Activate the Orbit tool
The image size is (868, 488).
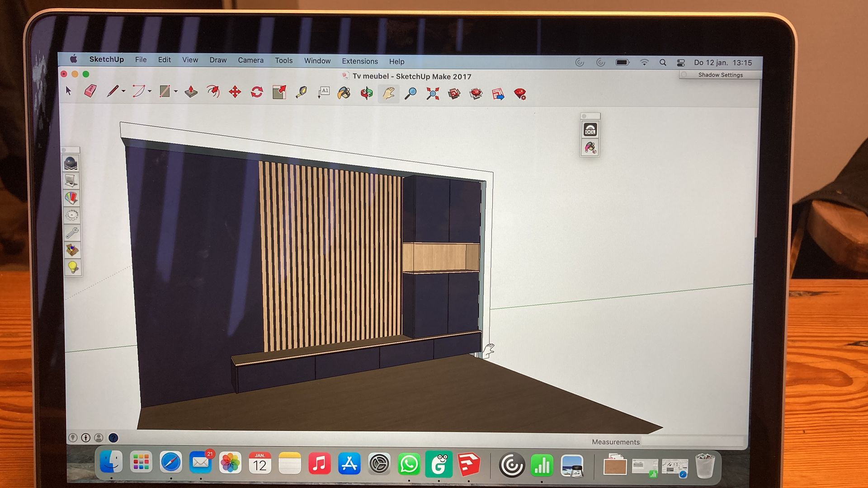[x=366, y=94]
